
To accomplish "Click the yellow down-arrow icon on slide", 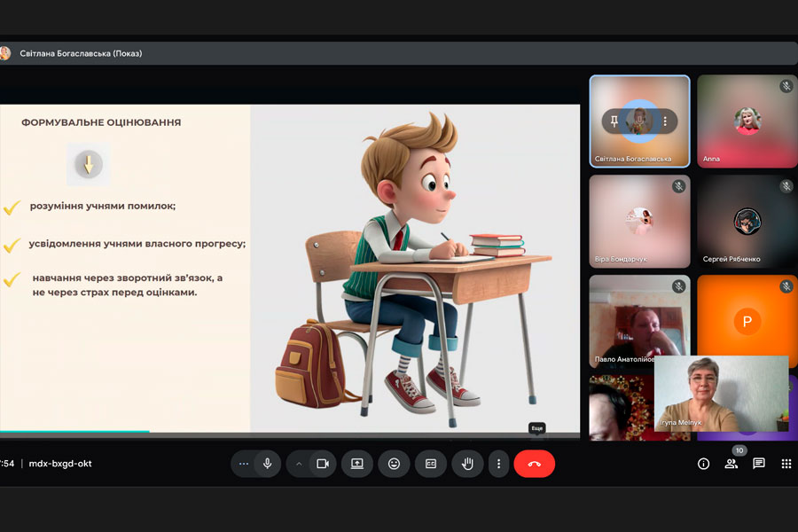I will (89, 164).
